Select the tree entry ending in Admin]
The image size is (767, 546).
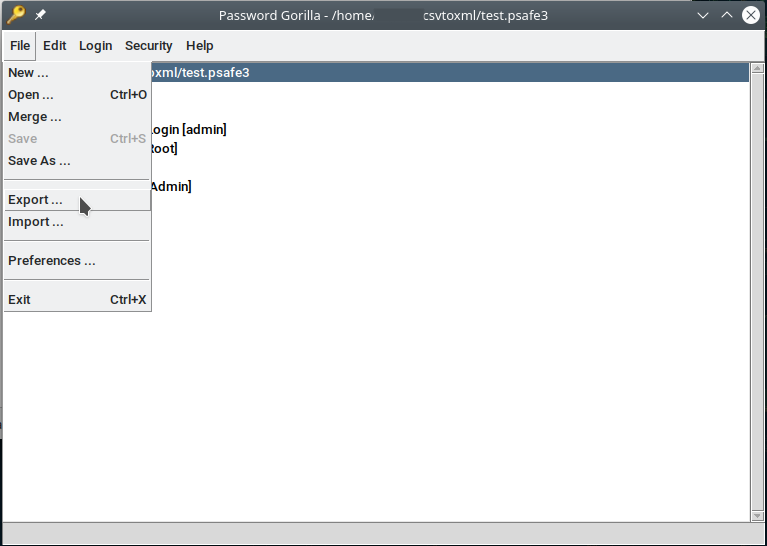[171, 187]
